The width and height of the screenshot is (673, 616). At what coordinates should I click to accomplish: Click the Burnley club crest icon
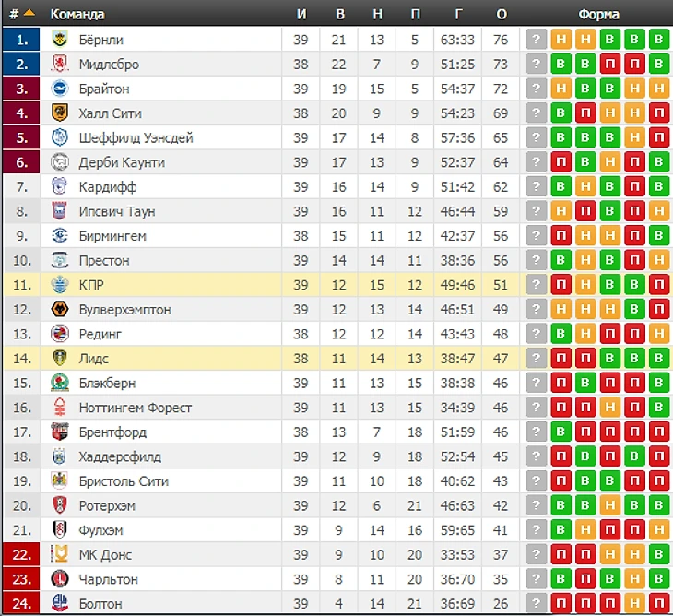(x=60, y=40)
